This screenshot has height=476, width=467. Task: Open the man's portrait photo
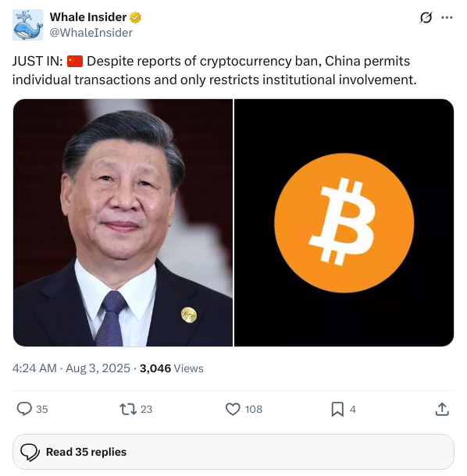tap(123, 222)
